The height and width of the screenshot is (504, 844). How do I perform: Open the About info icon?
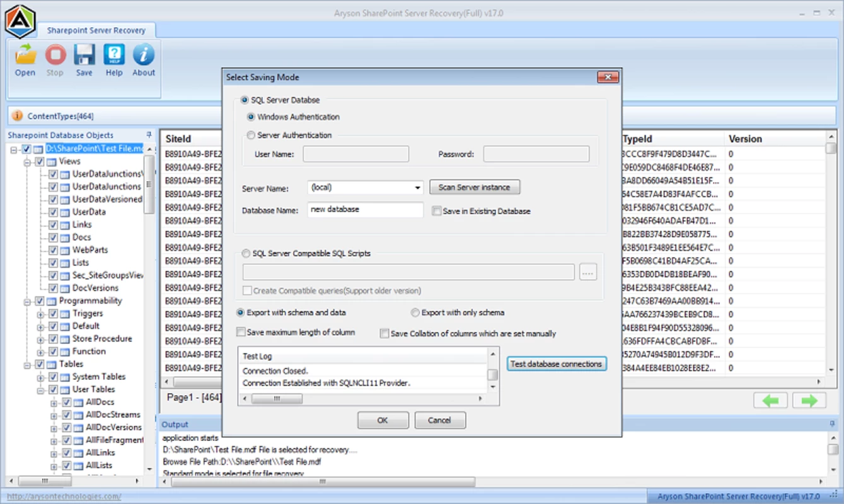(143, 55)
